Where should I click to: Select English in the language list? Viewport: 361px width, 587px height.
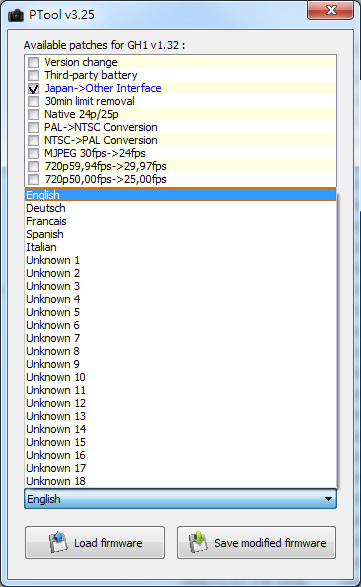[x=180, y=195]
